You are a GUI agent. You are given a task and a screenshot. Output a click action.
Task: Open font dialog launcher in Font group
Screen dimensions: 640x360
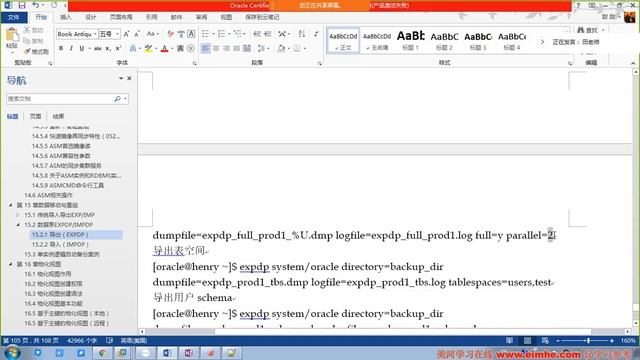[x=195, y=63]
